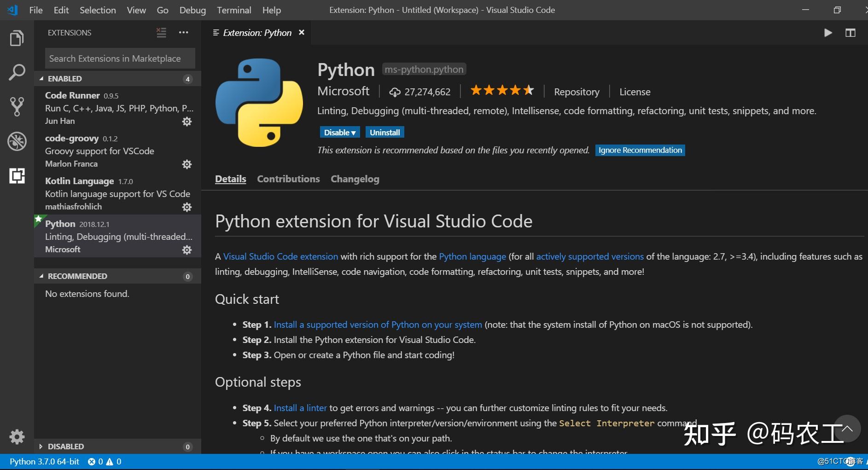Click 'No extensions found.' text
This screenshot has width=868, height=470.
[x=87, y=294]
